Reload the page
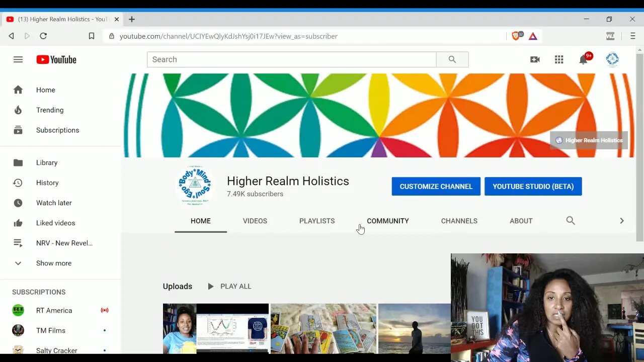Screen dimensions: 644x362 43,36
